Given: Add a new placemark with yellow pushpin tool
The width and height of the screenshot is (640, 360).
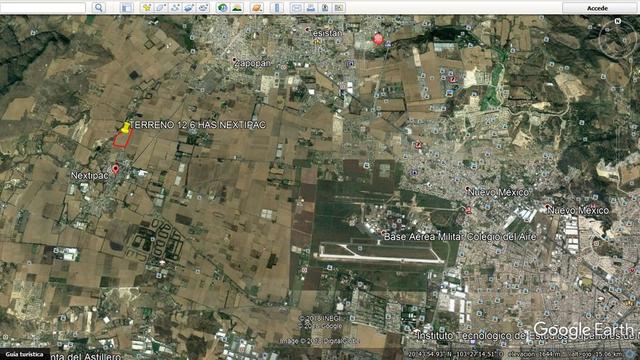Looking at the screenshot, I should [147, 7].
